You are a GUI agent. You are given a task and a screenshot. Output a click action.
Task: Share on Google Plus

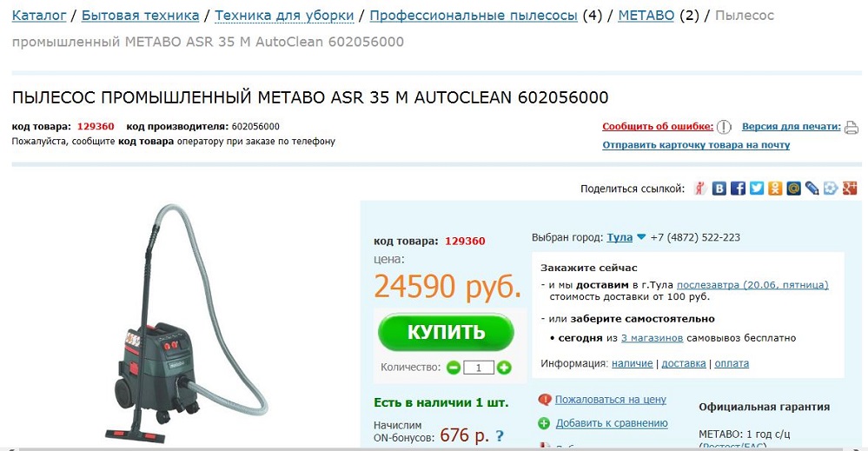pyautogui.click(x=850, y=189)
